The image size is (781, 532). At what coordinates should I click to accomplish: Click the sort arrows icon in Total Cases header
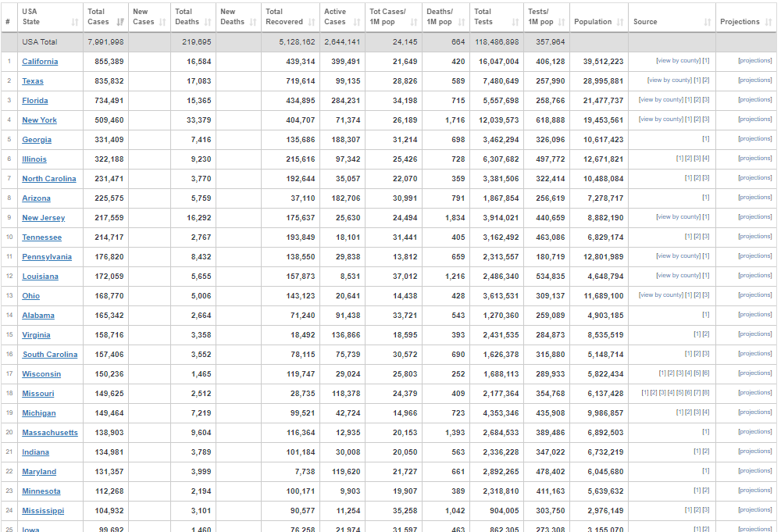click(120, 22)
